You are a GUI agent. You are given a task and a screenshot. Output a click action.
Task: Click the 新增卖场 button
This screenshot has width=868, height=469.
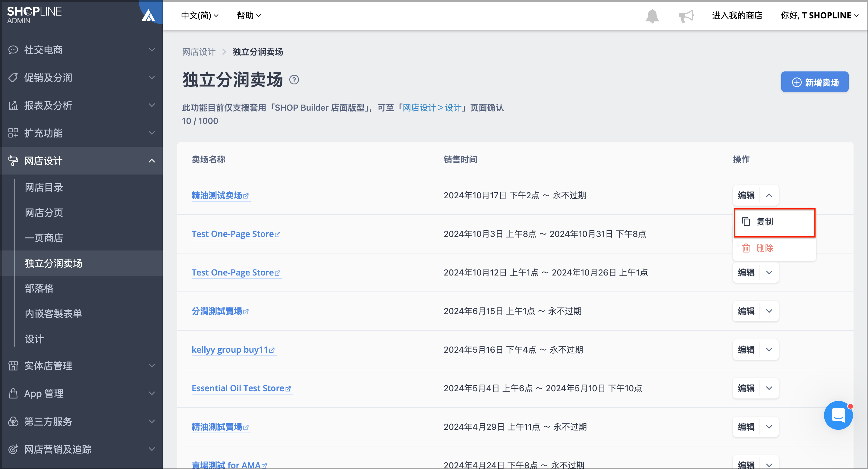[814, 82]
